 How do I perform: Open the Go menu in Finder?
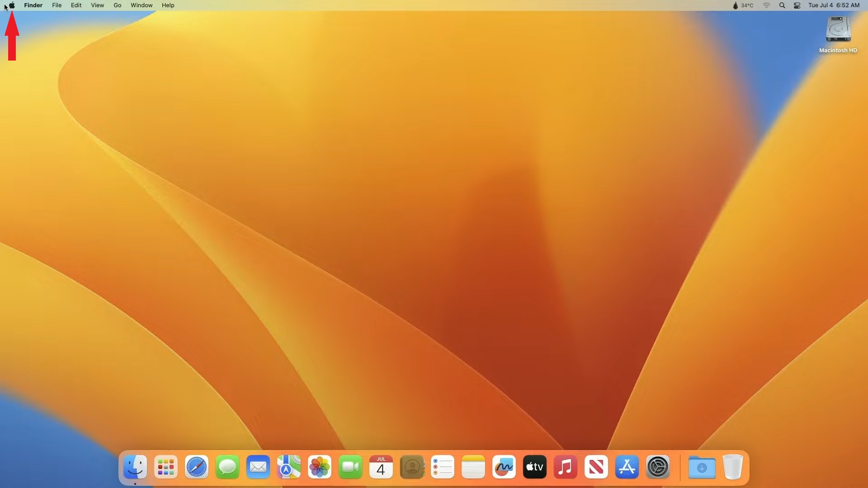click(x=117, y=5)
